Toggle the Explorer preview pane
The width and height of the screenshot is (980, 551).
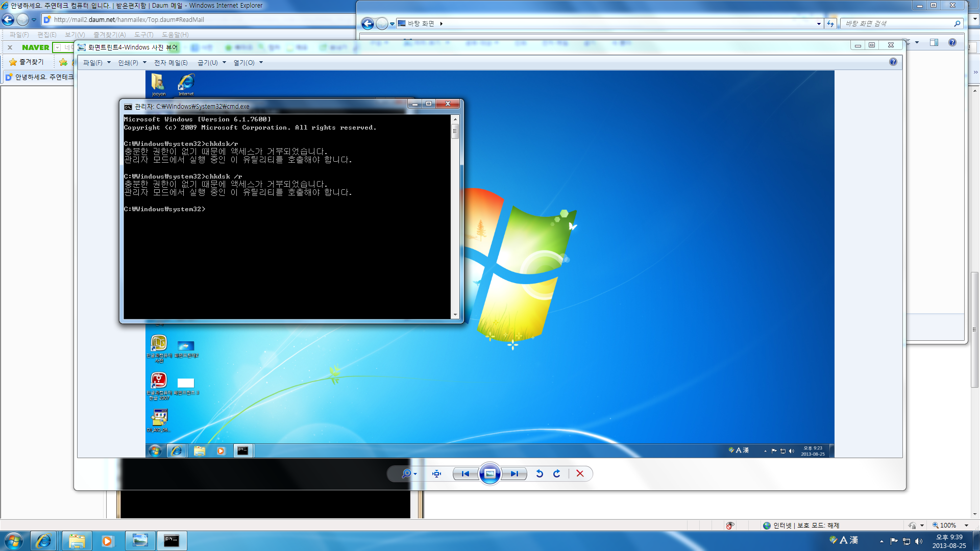click(x=934, y=42)
